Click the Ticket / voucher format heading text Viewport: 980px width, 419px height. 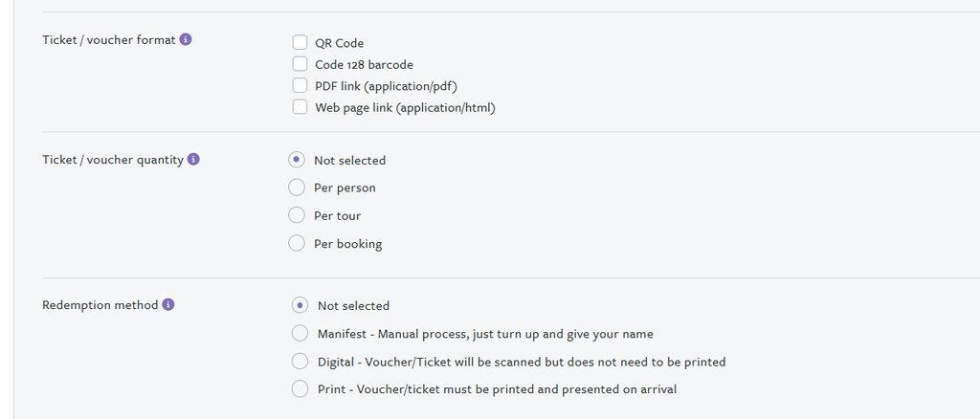point(108,40)
